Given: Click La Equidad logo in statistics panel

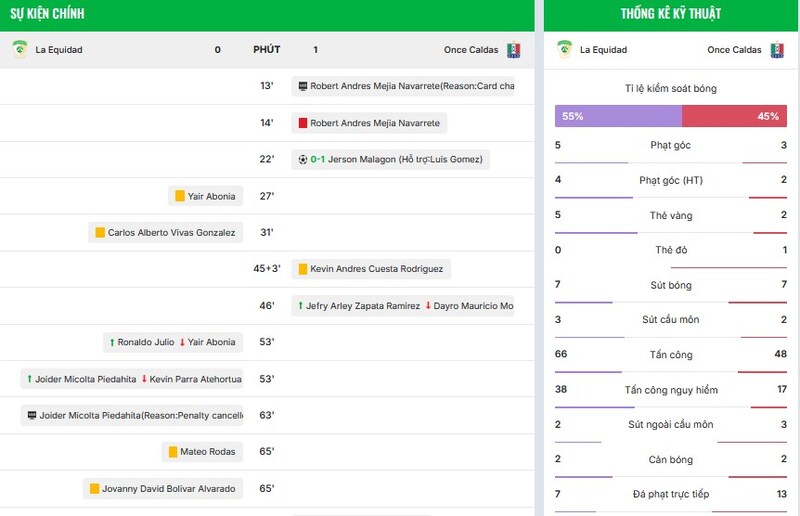Looking at the screenshot, I should (x=565, y=49).
